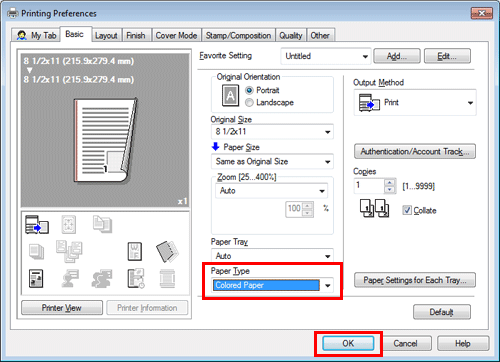Select Landscape orientation
The width and height of the screenshot is (500, 362).
click(x=249, y=103)
